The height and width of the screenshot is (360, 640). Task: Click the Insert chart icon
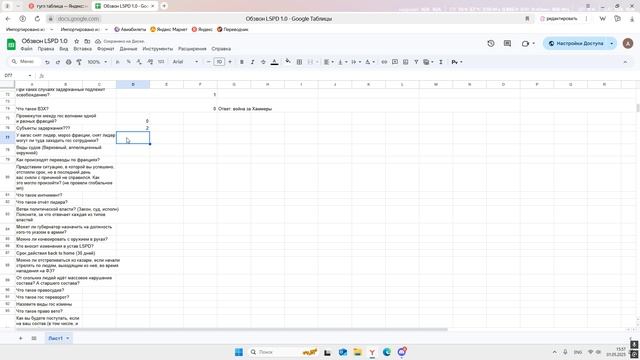405,62
